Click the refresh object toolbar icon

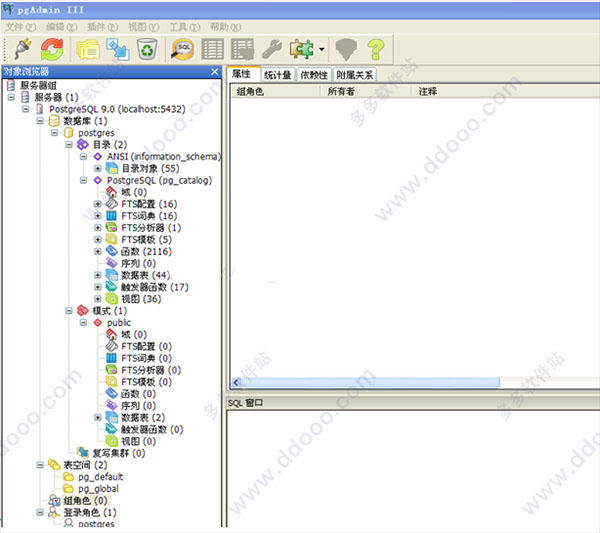[x=52, y=49]
